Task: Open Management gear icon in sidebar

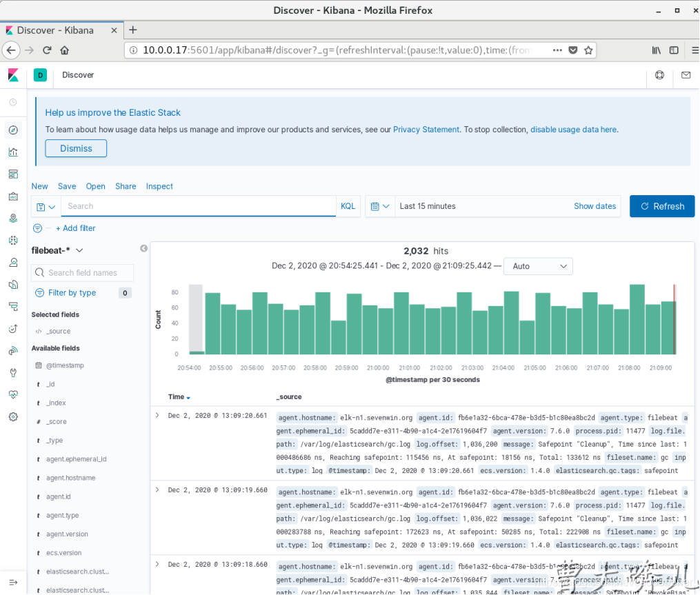Action: click(13, 417)
